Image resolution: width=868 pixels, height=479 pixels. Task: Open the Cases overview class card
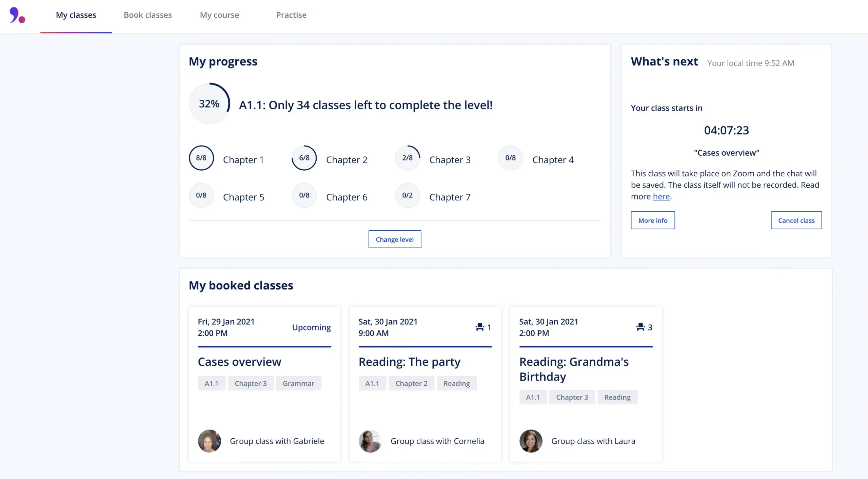click(x=264, y=384)
